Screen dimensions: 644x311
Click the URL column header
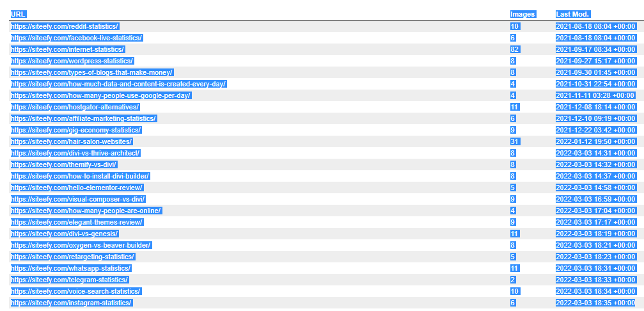pyautogui.click(x=19, y=14)
